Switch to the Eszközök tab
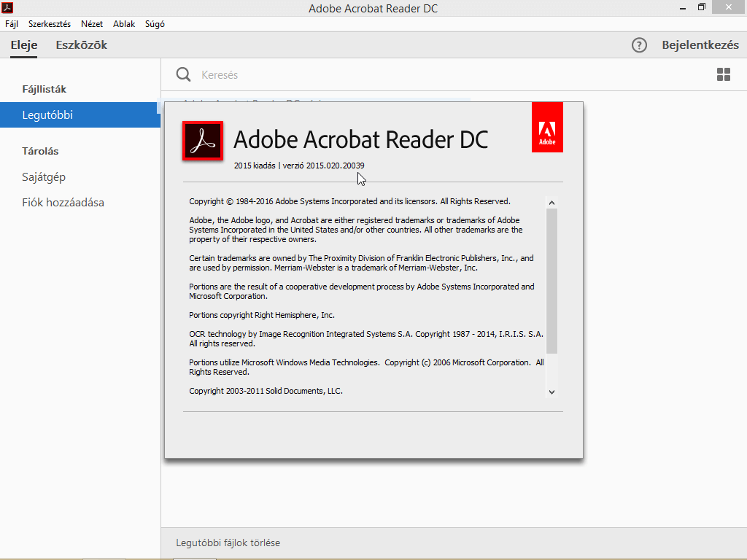This screenshot has height=560, width=747. (82, 45)
